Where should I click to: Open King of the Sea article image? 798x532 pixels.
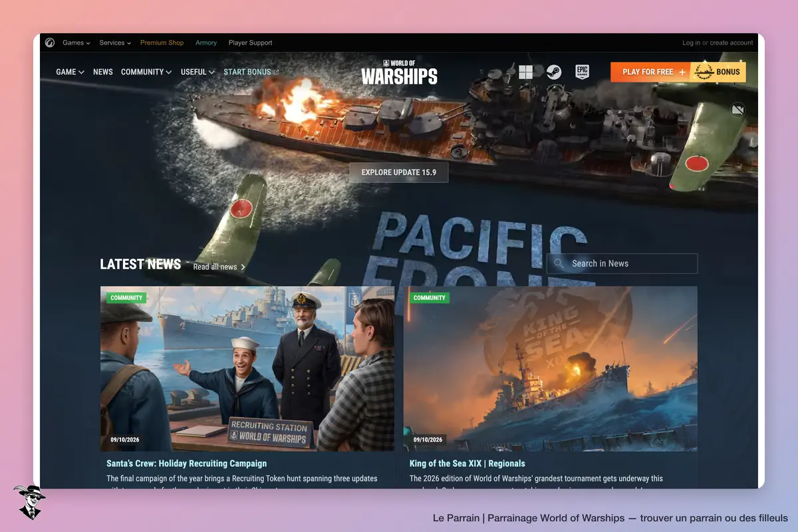tap(551, 369)
